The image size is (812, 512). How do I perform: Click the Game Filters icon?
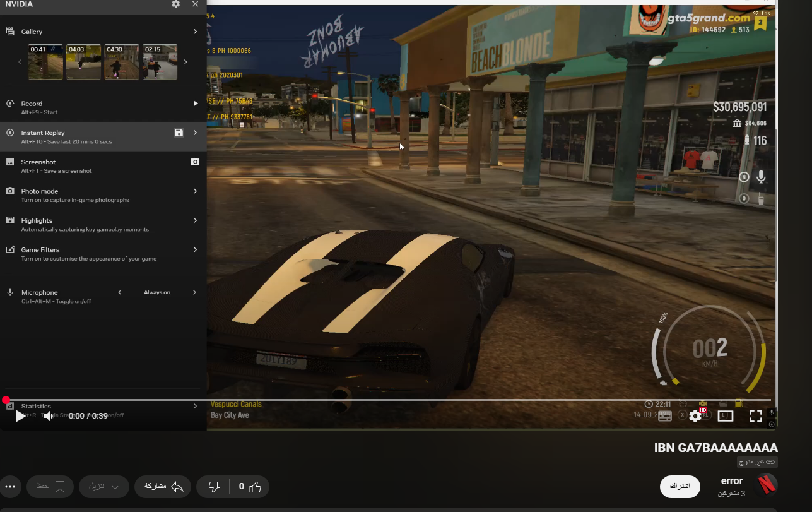10,249
